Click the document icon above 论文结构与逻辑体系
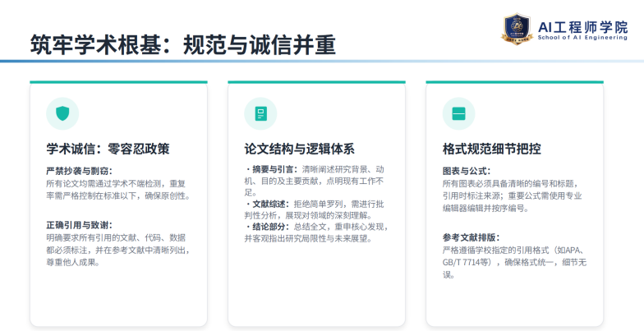 pyautogui.click(x=261, y=113)
